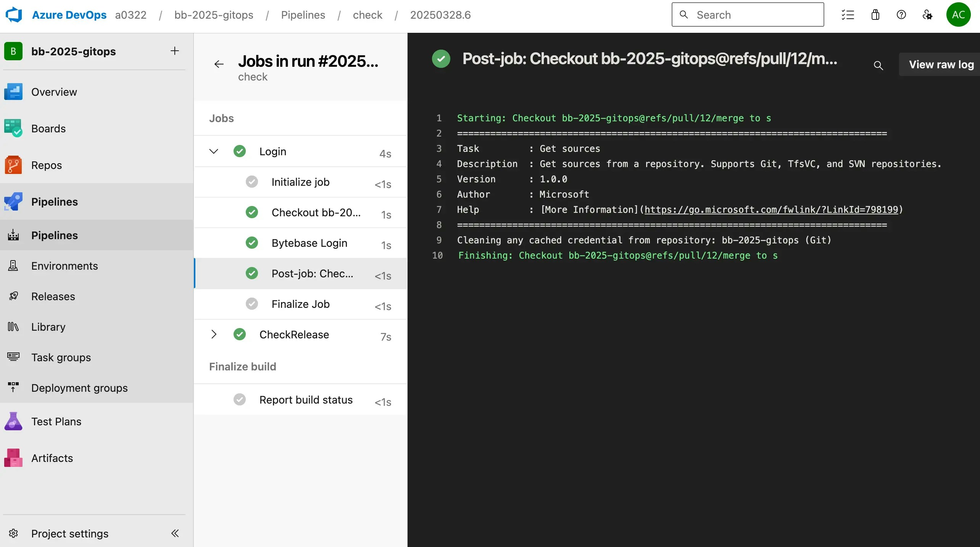Image resolution: width=980 pixels, height=547 pixels.
Task: Collapse the left navigation sidebar
Action: (175, 533)
